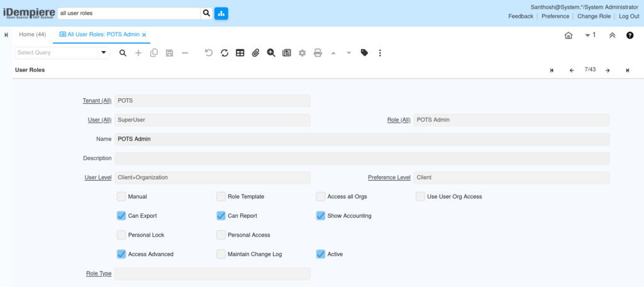Toggle the Access all Orgs checkbox
Viewport: 644px width, 287px height.
[321, 196]
